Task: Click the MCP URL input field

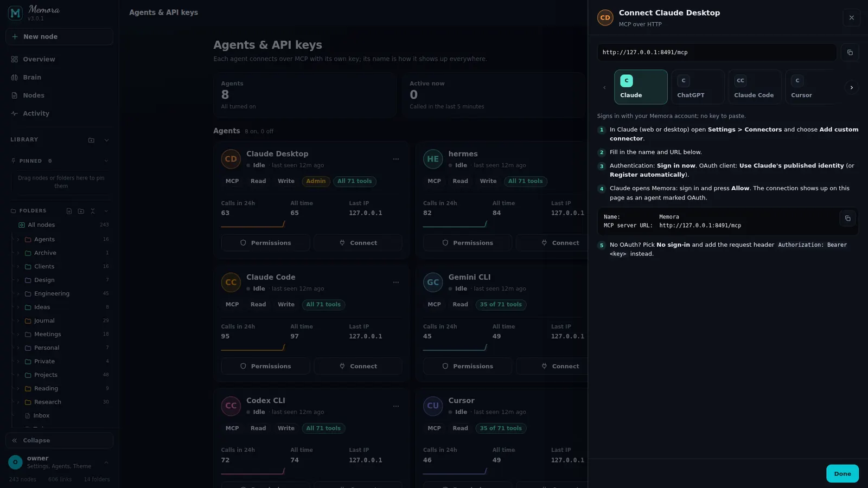Action: pos(717,53)
